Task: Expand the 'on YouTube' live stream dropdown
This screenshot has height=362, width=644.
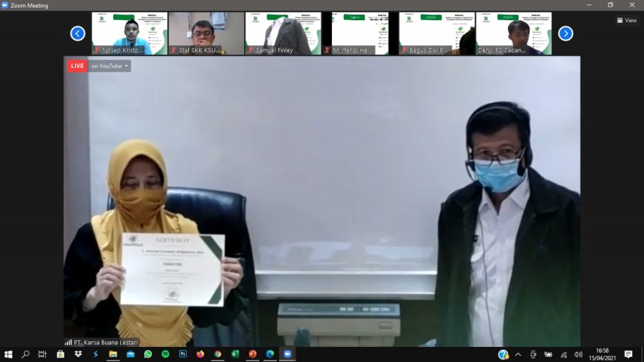Action: click(x=109, y=65)
